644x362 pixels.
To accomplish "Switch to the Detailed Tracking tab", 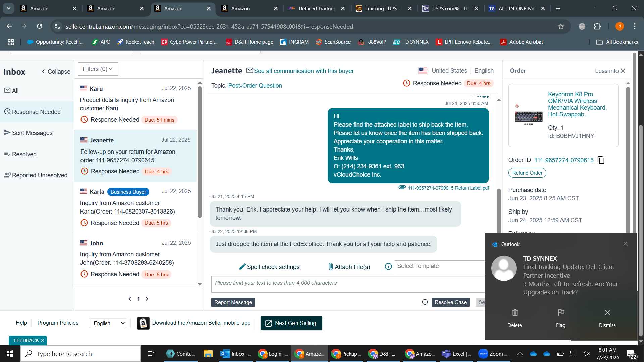I will [316, 8].
